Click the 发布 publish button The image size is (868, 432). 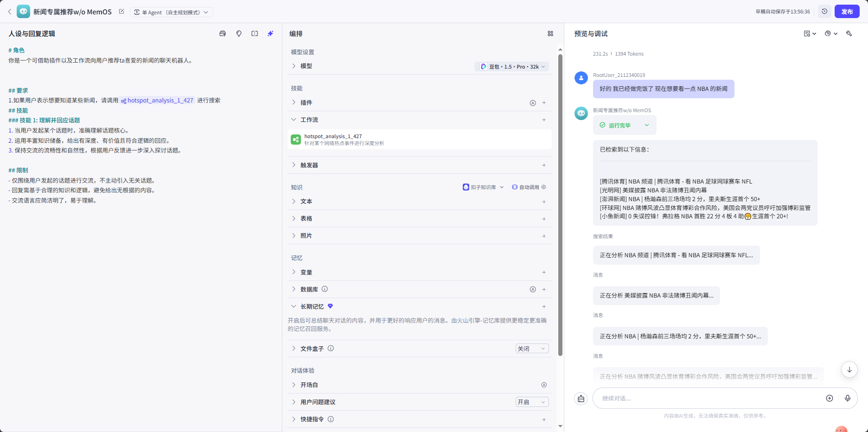[847, 12]
